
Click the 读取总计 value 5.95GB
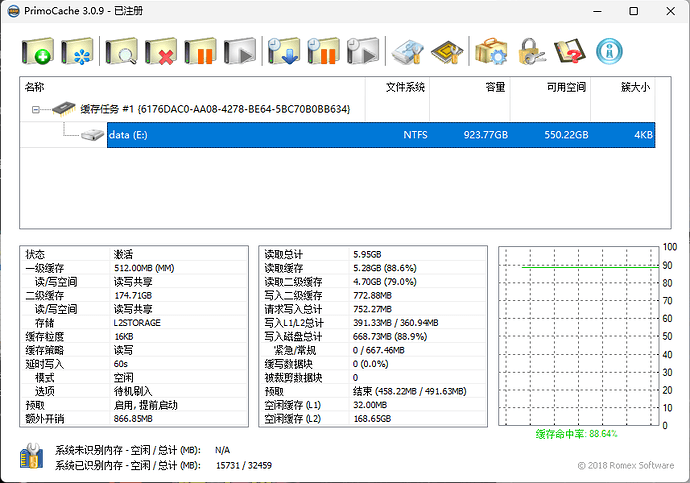(x=367, y=254)
